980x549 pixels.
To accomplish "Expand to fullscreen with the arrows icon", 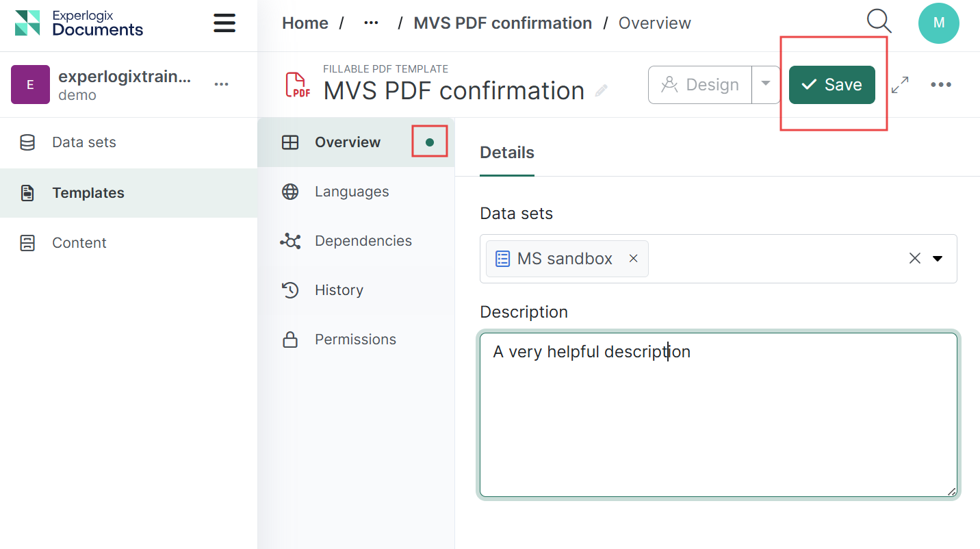I will [900, 85].
